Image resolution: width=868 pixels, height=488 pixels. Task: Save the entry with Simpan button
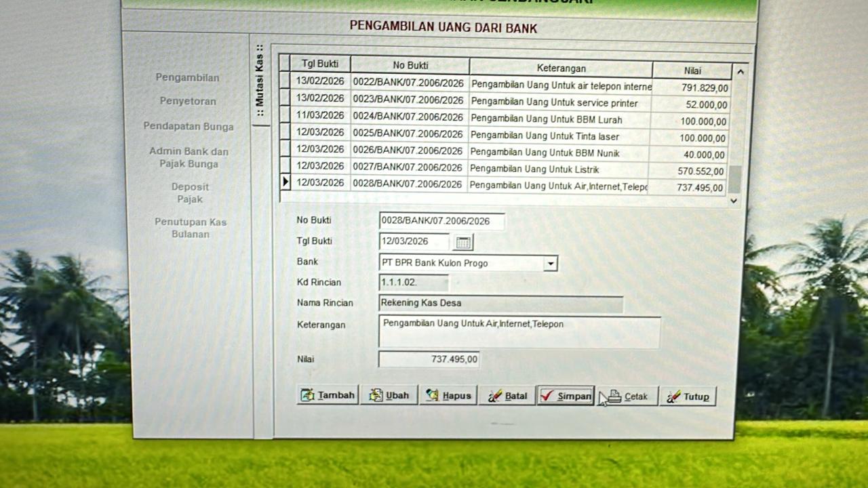[566, 396]
